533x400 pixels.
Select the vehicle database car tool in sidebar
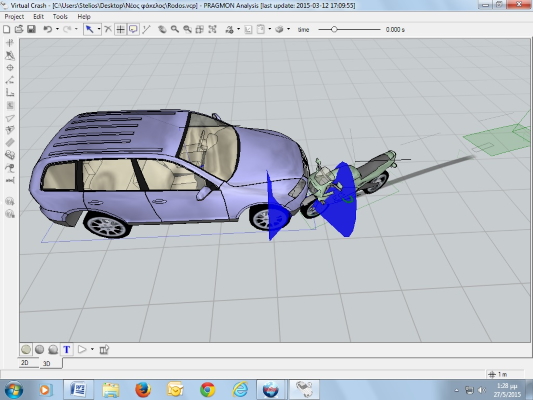(10, 155)
